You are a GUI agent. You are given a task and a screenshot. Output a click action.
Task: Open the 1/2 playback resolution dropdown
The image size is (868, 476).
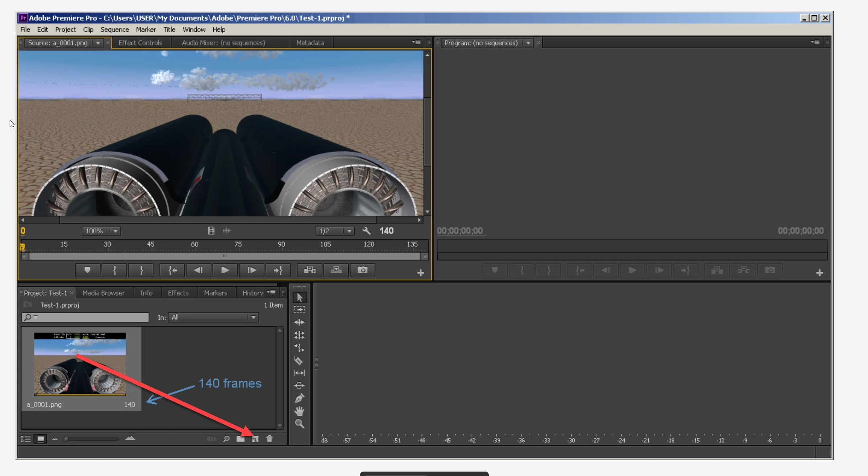pyautogui.click(x=349, y=231)
